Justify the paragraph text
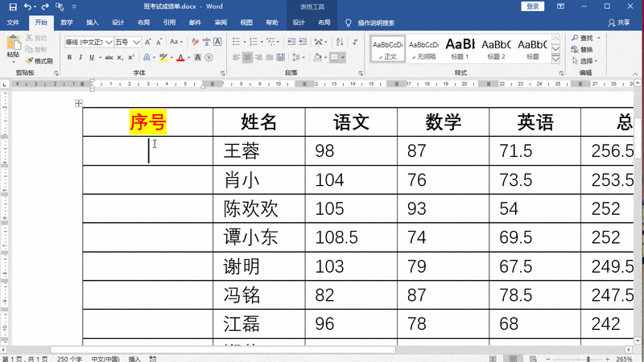The height and width of the screenshot is (362, 644). pyautogui.click(x=270, y=57)
